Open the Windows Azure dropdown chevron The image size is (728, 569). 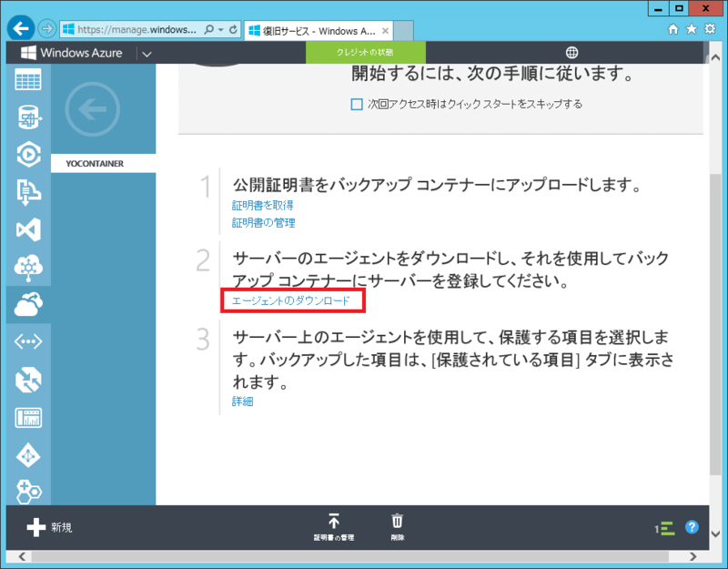[146, 53]
